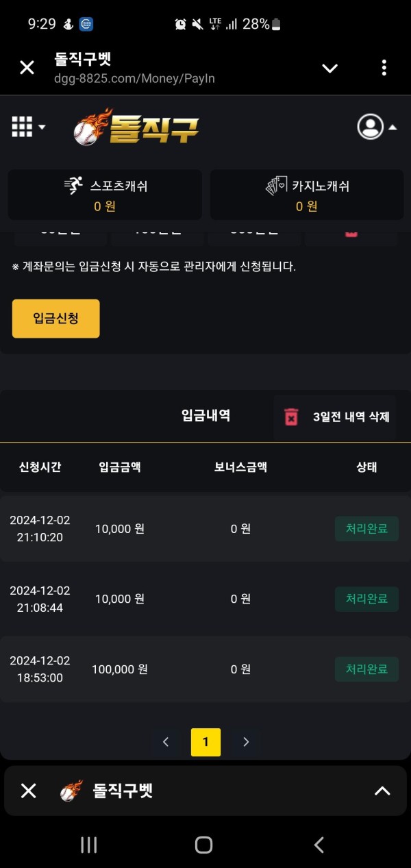Expand the browser page dropdown chevron

tap(330, 68)
